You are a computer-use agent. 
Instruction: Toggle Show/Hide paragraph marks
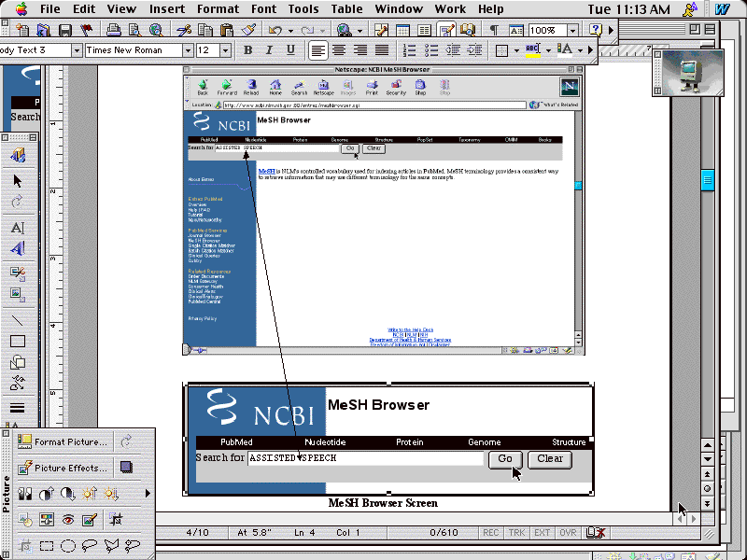[x=495, y=31]
